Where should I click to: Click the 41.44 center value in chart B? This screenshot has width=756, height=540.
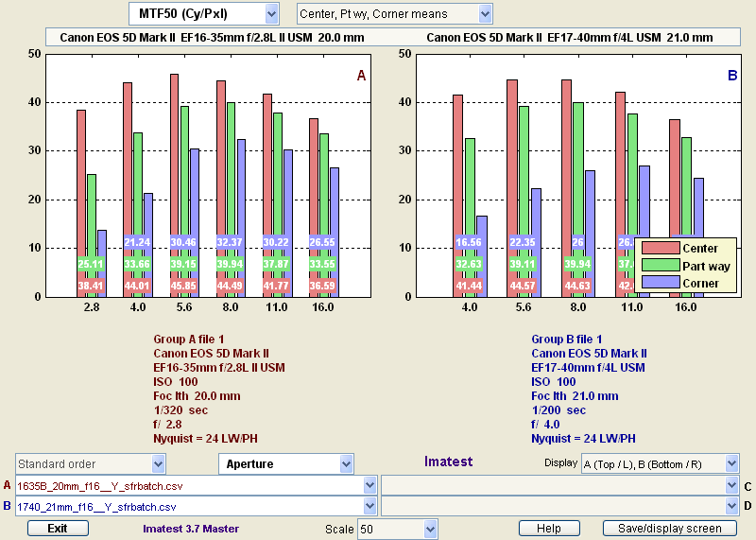point(469,286)
